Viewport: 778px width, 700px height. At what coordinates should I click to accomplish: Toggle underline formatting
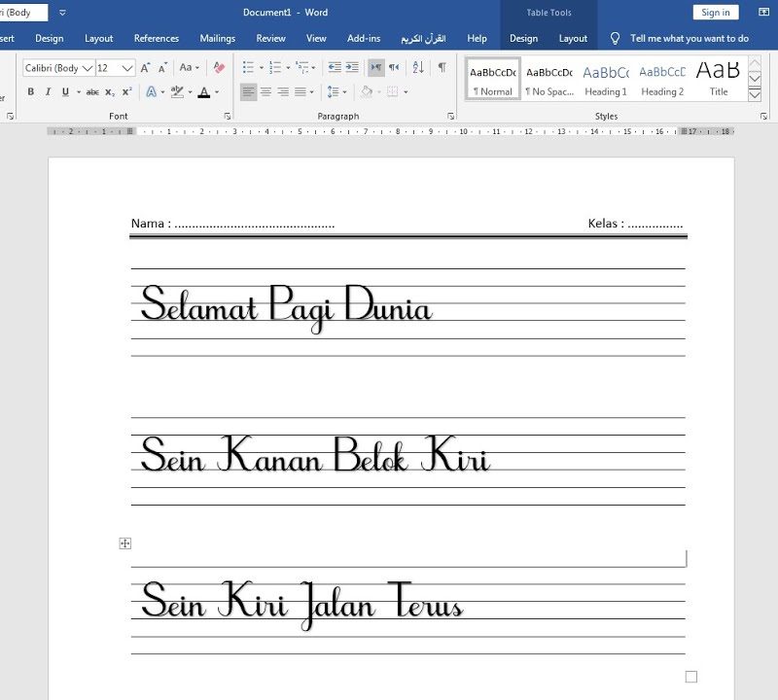click(x=65, y=91)
